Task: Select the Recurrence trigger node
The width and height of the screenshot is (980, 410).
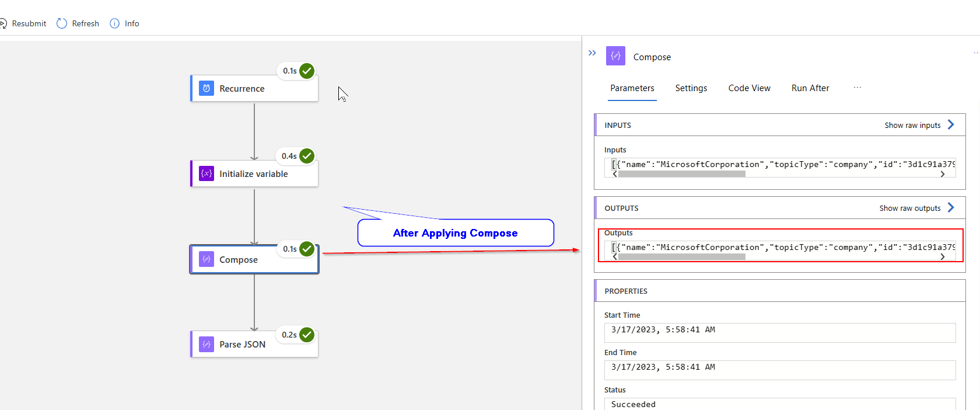Action: [254, 88]
